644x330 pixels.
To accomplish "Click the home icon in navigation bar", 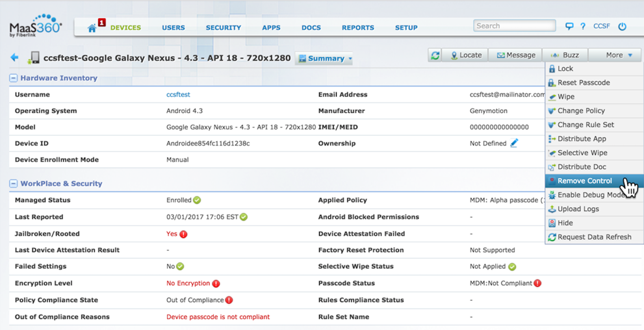I will pyautogui.click(x=92, y=28).
